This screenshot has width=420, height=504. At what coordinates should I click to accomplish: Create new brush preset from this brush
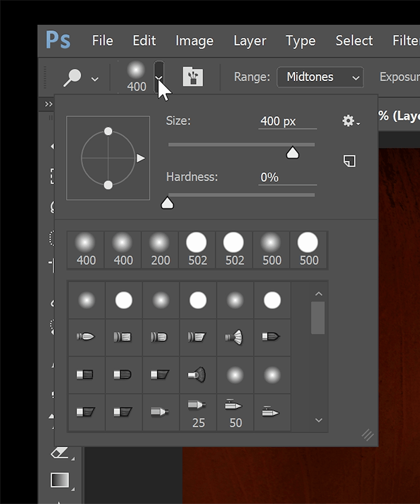[x=350, y=161]
